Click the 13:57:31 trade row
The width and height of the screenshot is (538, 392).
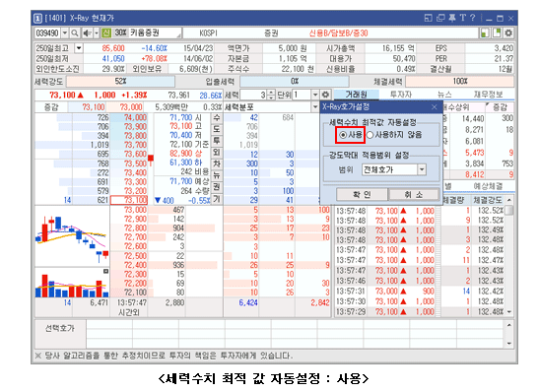pos(420,292)
